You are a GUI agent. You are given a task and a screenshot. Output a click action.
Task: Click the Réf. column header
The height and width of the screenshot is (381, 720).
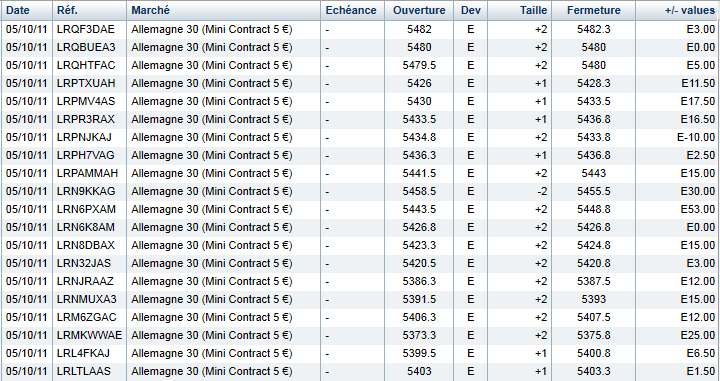(x=90, y=11)
